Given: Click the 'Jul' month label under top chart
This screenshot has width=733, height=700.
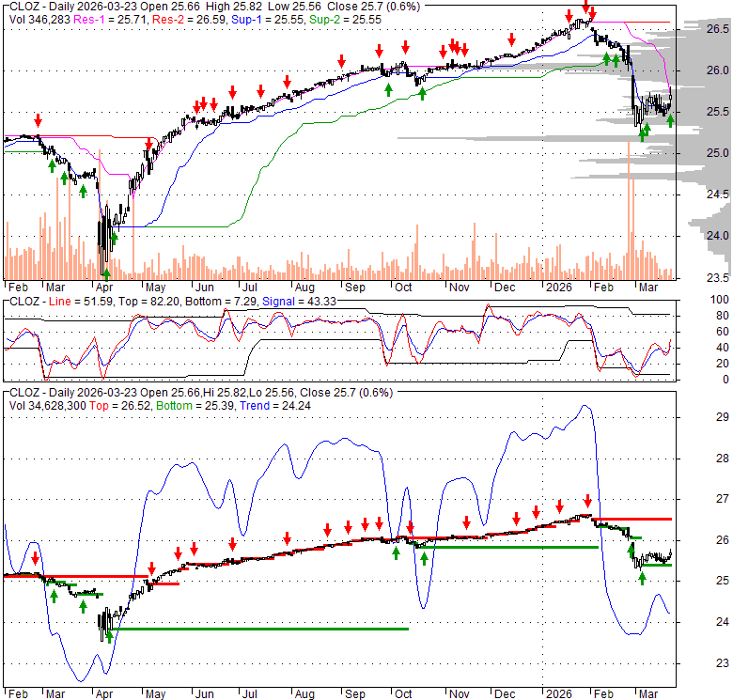Looking at the screenshot, I should (x=250, y=288).
